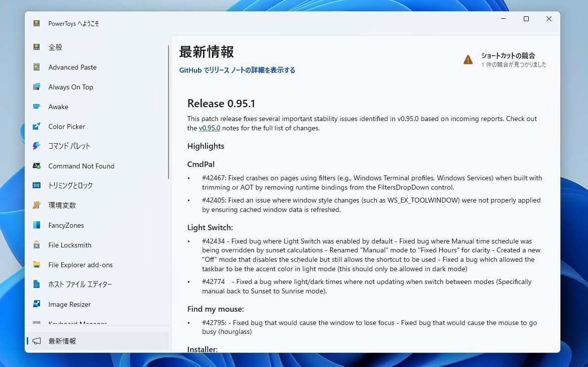Image resolution: width=588 pixels, height=367 pixels.
Task: Click the Installer: heading
Action: (x=202, y=349)
